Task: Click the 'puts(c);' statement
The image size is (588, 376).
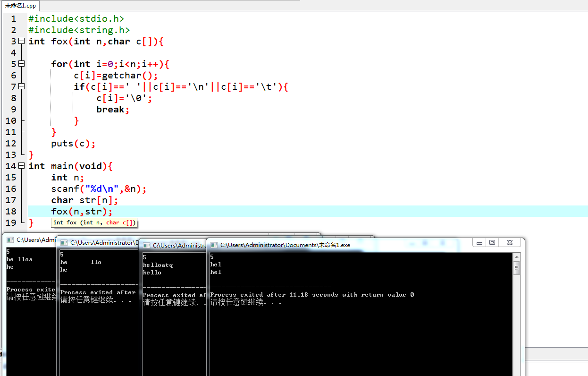Action: [74, 144]
